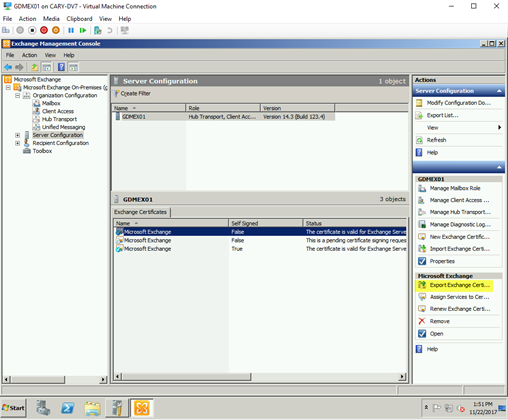This screenshot has height=420, width=508.
Task: Open the Exchange console View menu
Action: click(x=50, y=55)
